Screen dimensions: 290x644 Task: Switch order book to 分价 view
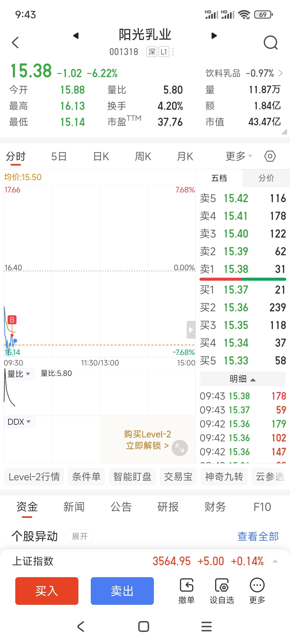point(266,178)
